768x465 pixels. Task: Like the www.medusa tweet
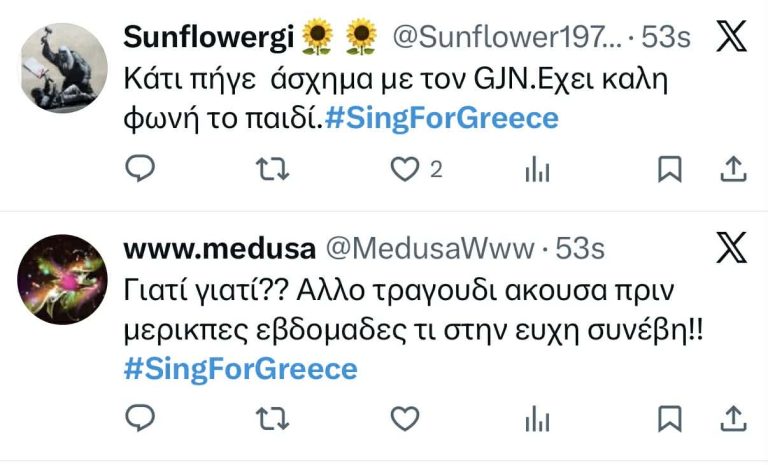(x=404, y=416)
